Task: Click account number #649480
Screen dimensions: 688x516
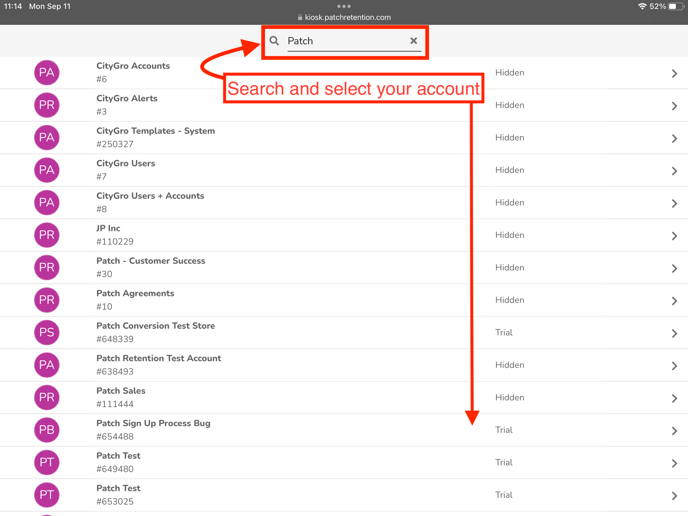Action: pyautogui.click(x=115, y=469)
